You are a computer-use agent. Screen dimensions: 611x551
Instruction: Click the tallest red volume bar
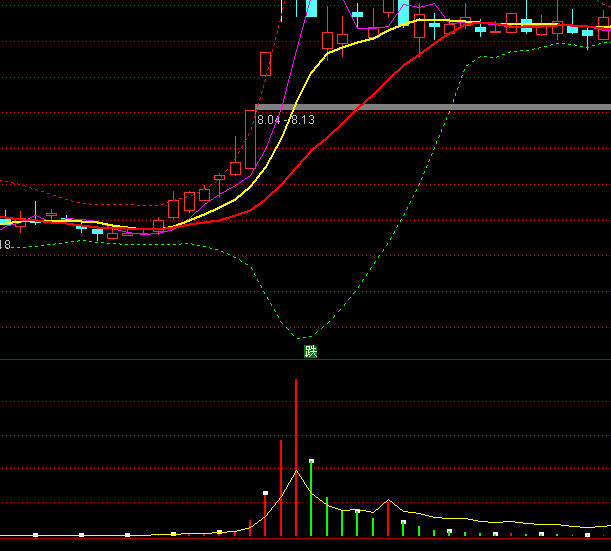[296, 460]
